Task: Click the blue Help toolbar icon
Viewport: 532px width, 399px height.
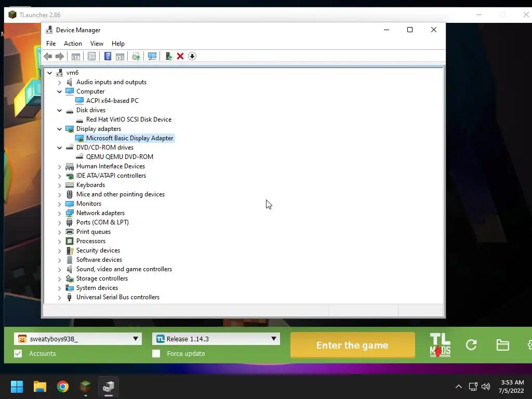Action: pos(108,56)
